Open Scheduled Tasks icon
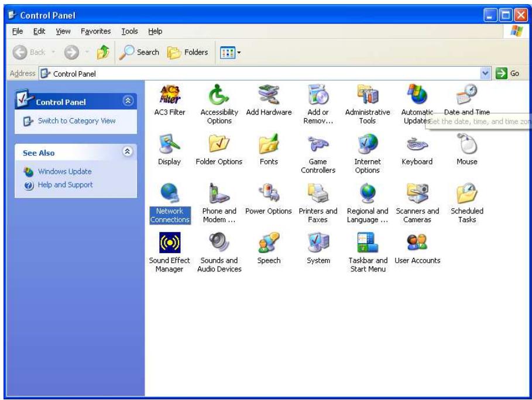The image size is (532, 400). click(x=466, y=193)
